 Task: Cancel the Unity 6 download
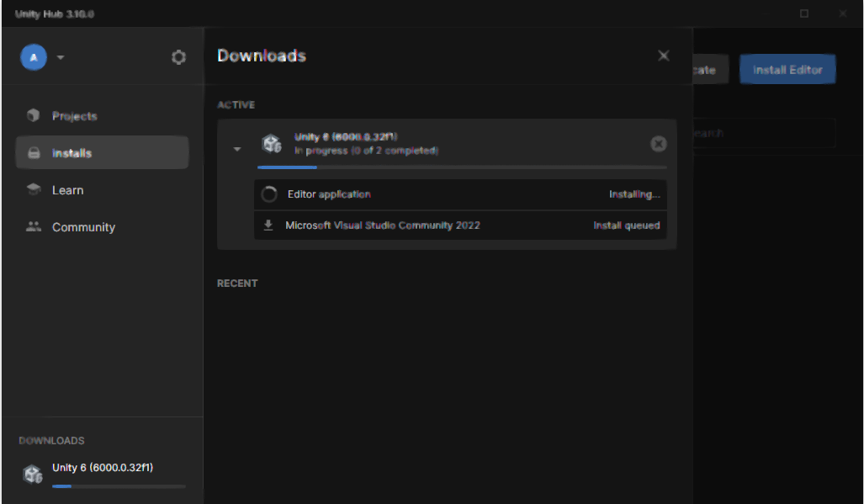pos(659,144)
